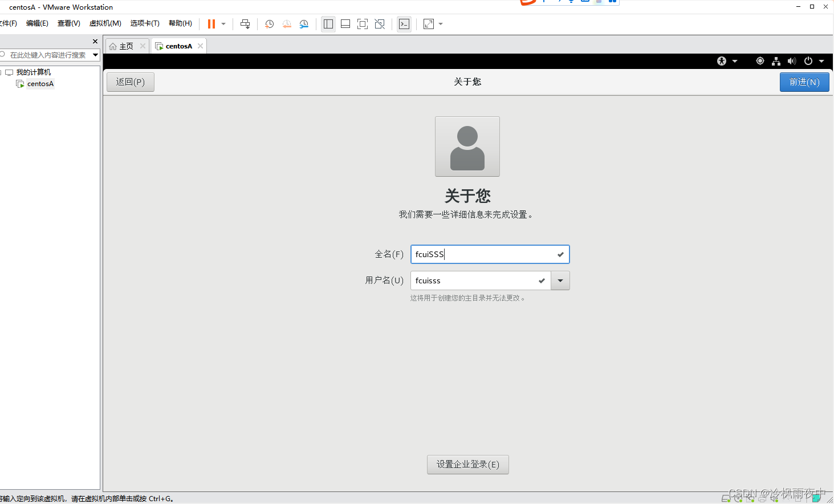The width and height of the screenshot is (834, 504).
Task: Send Ctrl+Alt+Del to the virtual machine
Action: tap(245, 24)
